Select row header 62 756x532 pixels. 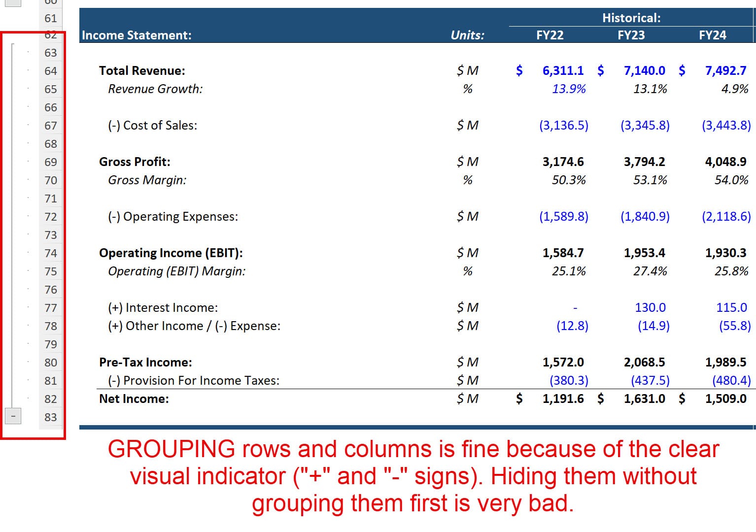[x=51, y=34]
